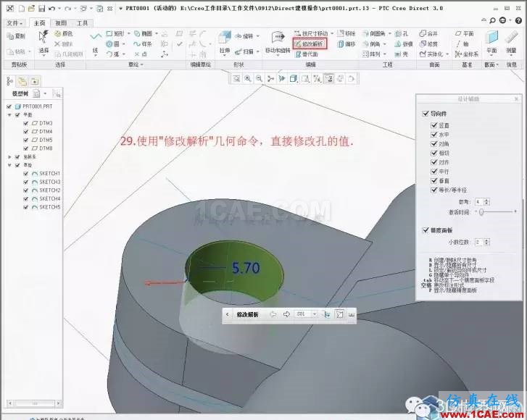
Task: Toggle the 导向件 checkbox
Action: coord(426,114)
